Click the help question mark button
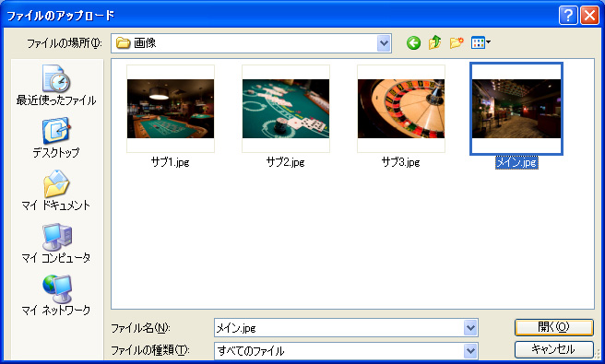605x364 pixels. 568,16
